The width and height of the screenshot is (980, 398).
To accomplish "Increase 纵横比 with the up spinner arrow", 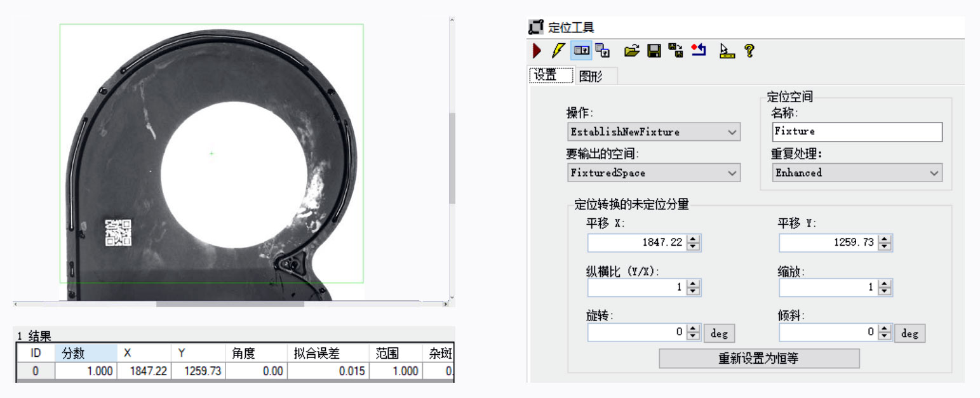I will pos(694,284).
